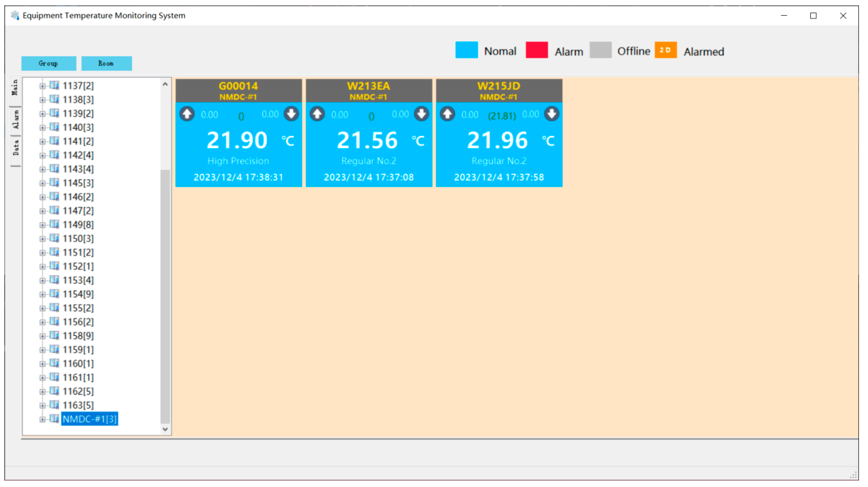868x487 pixels.
Task: Click up arrow icon on W213EA card
Action: [318, 114]
